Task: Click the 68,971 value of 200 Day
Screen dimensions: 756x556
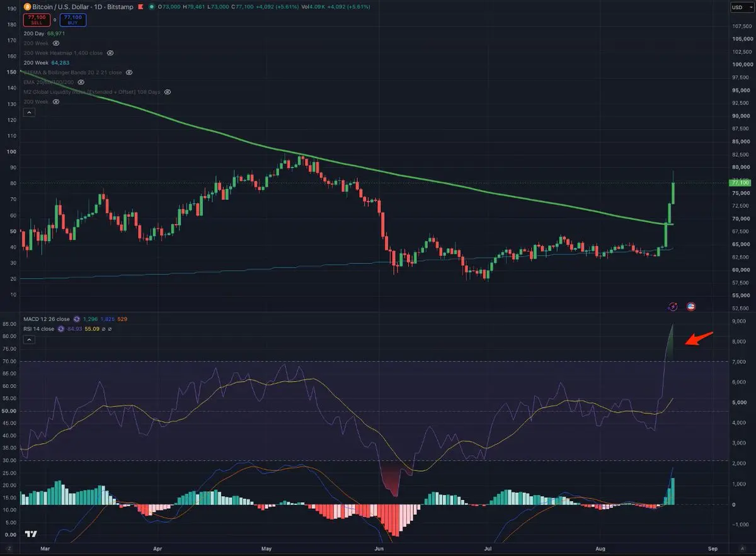Action: pyautogui.click(x=56, y=33)
